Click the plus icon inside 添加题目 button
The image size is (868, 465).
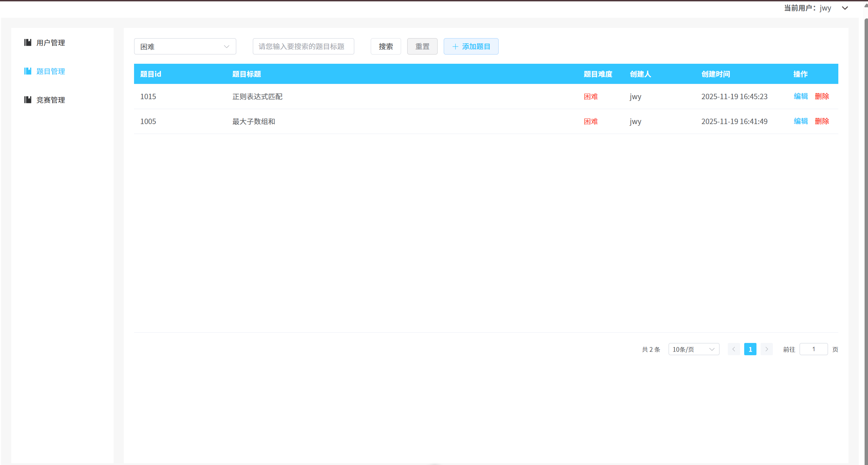(455, 46)
